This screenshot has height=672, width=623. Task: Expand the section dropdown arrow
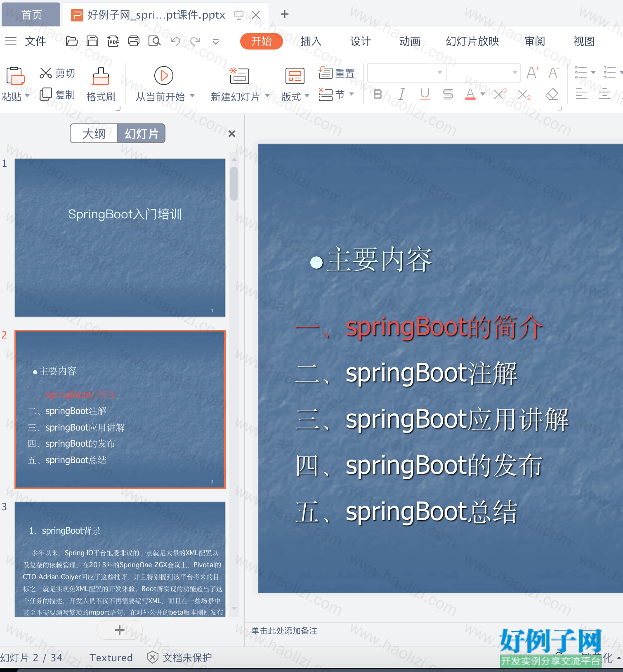(x=352, y=94)
